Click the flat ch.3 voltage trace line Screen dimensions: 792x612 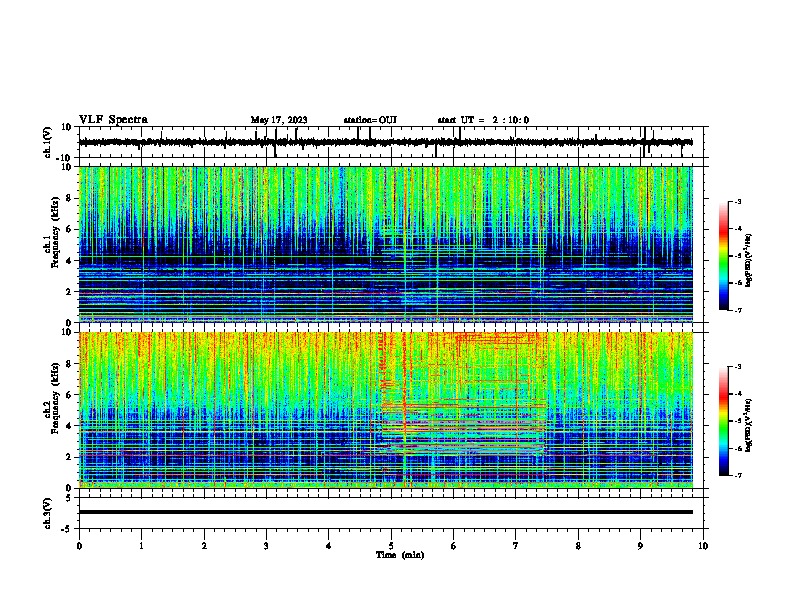(x=385, y=512)
